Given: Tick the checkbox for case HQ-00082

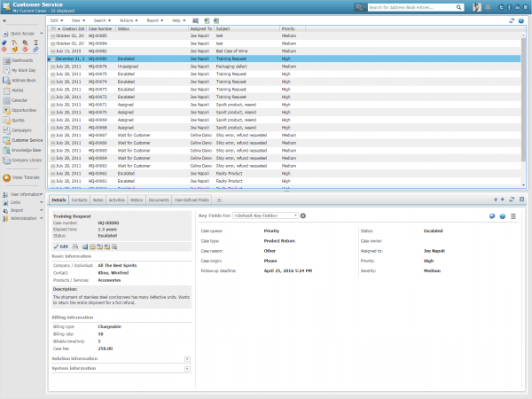Looking at the screenshot, I should pyautogui.click(x=53, y=51).
